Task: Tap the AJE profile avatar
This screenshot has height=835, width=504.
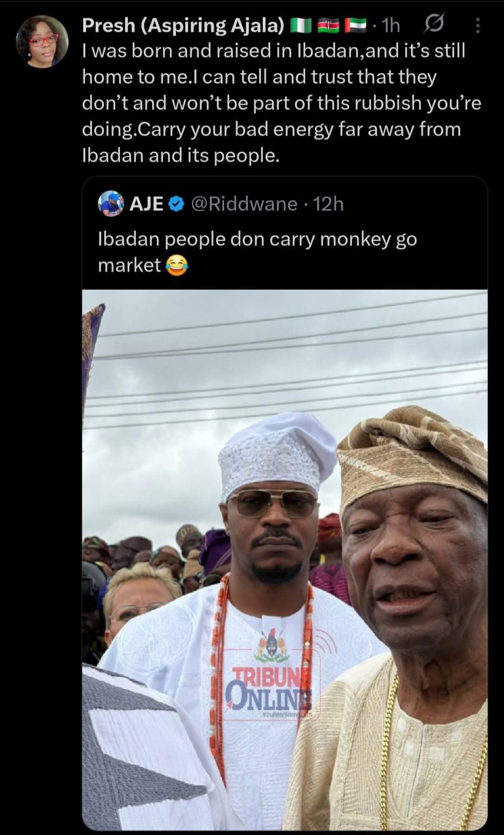Action: coord(111,204)
